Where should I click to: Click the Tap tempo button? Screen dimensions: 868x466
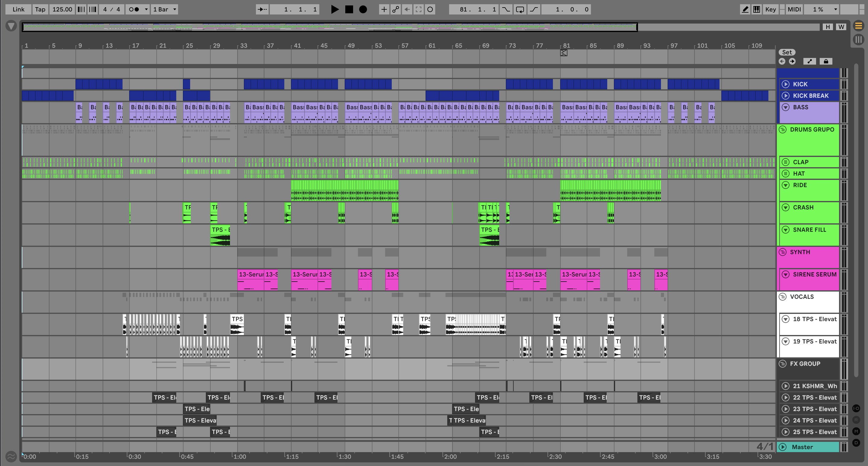40,9
